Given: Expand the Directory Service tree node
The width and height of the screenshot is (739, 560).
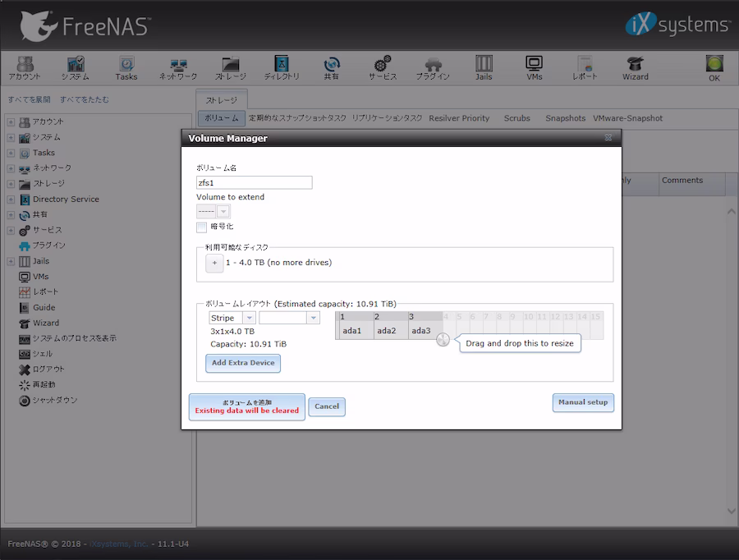Looking at the screenshot, I should 11,200.
